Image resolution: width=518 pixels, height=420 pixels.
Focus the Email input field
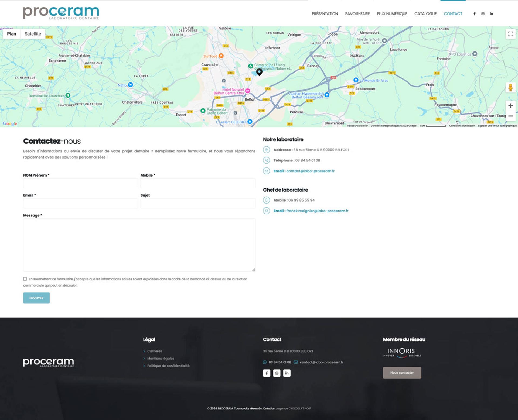[80, 203]
